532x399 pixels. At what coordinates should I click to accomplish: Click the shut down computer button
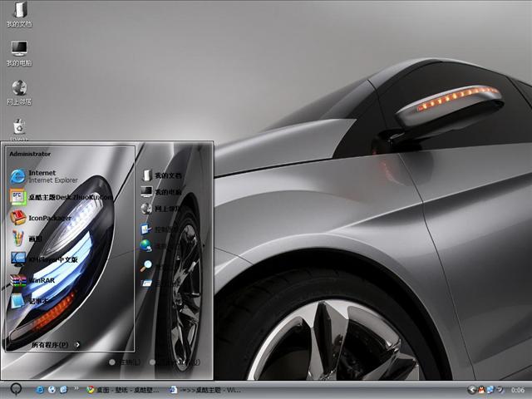pyautogui.click(x=175, y=362)
